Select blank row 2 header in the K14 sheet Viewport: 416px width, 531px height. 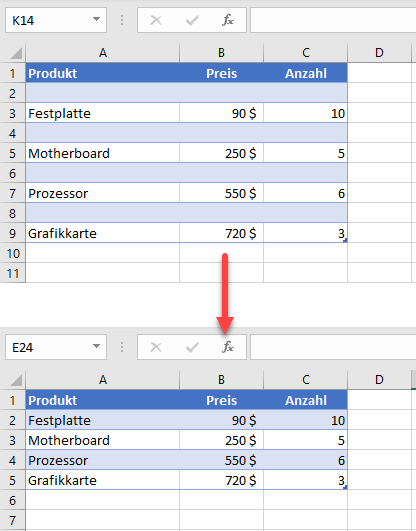click(13, 93)
